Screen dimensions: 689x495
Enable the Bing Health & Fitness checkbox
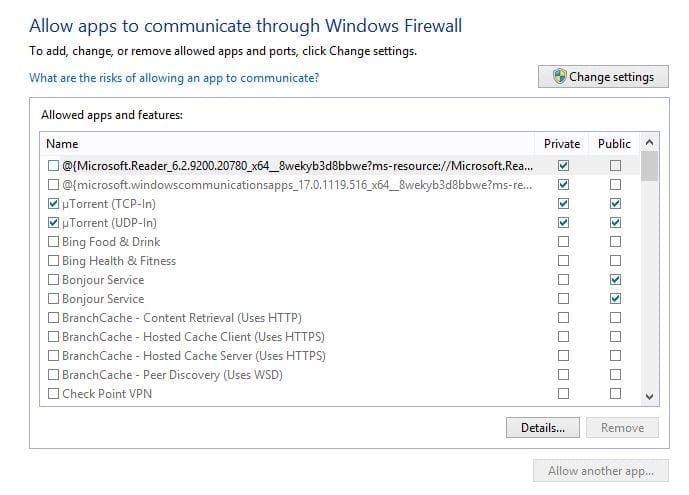click(x=53, y=261)
